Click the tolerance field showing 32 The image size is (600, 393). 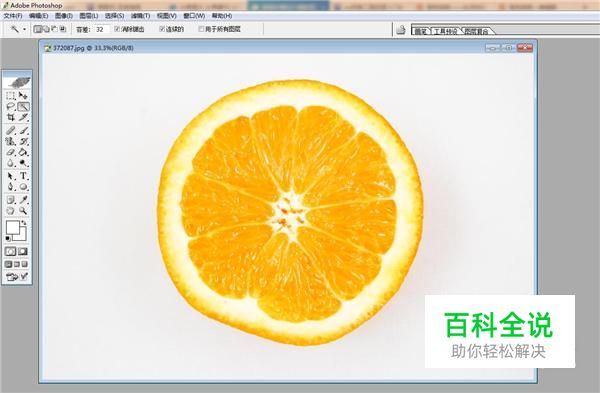pos(101,29)
